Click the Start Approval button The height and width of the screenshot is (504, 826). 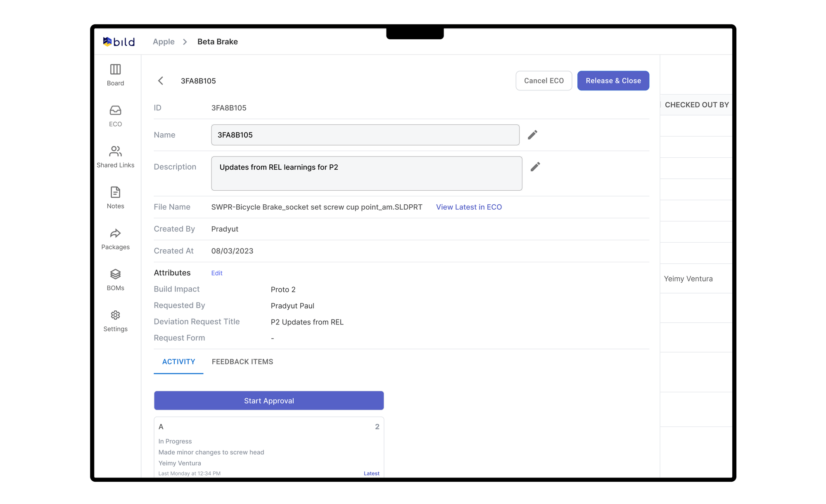click(269, 401)
